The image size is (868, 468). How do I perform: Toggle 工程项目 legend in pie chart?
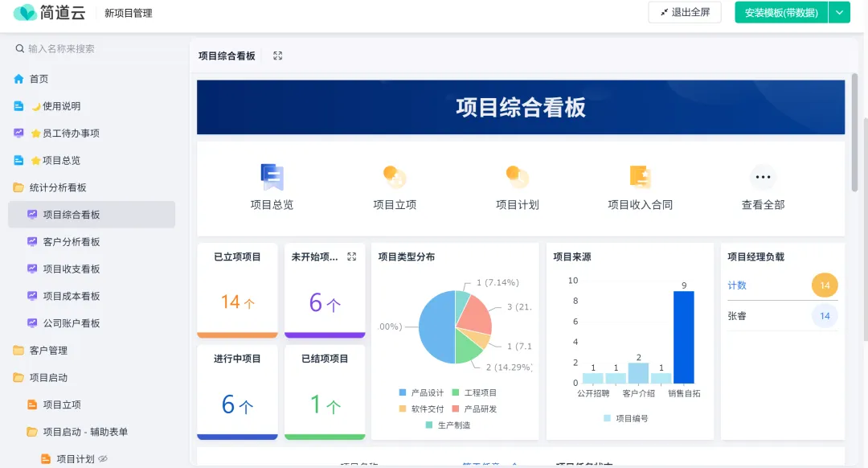pos(474,392)
